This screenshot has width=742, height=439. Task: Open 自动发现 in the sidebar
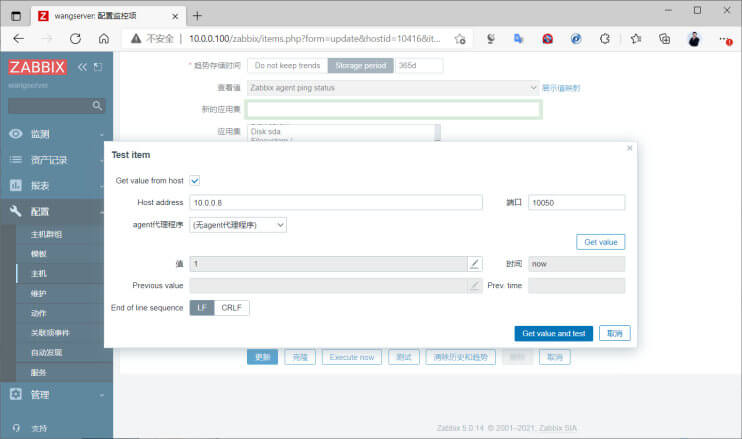[x=46, y=352]
